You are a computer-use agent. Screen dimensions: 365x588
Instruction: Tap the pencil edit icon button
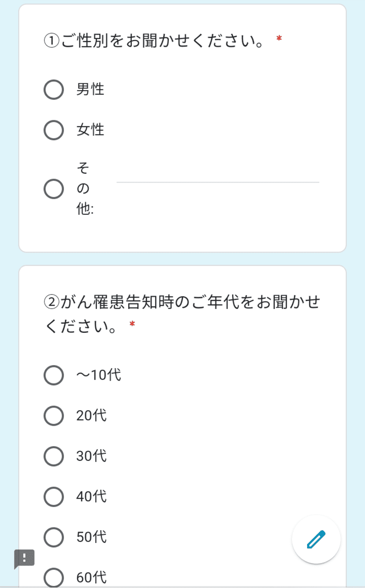point(316,540)
